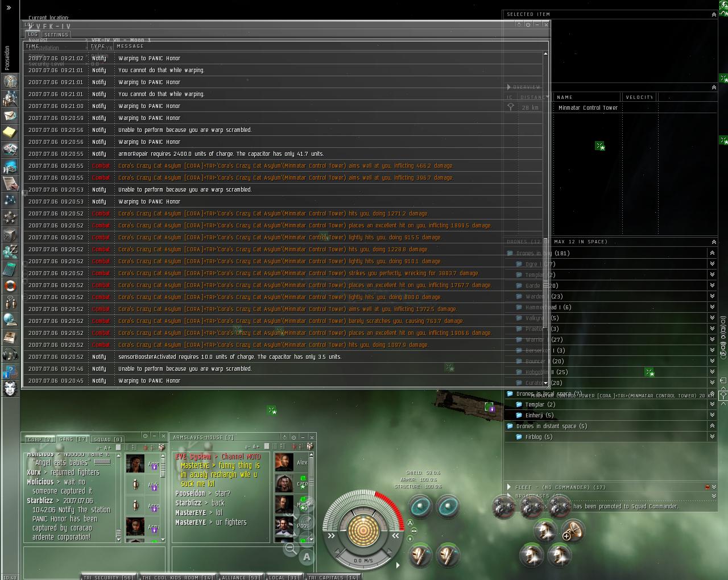This screenshot has width=728, height=580.
Task: Switch to the Settings tab in Log window
Action: pos(56,35)
